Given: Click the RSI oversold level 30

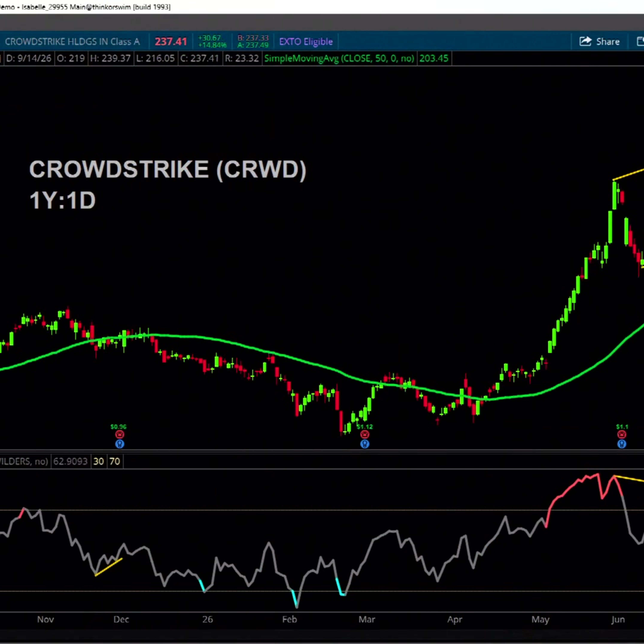Looking at the screenshot, I should [x=98, y=461].
